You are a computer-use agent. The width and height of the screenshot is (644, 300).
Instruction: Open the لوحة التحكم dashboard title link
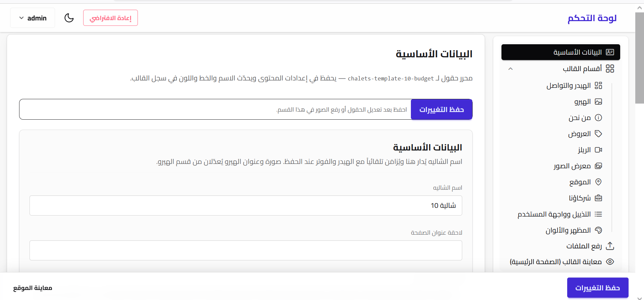click(x=592, y=18)
